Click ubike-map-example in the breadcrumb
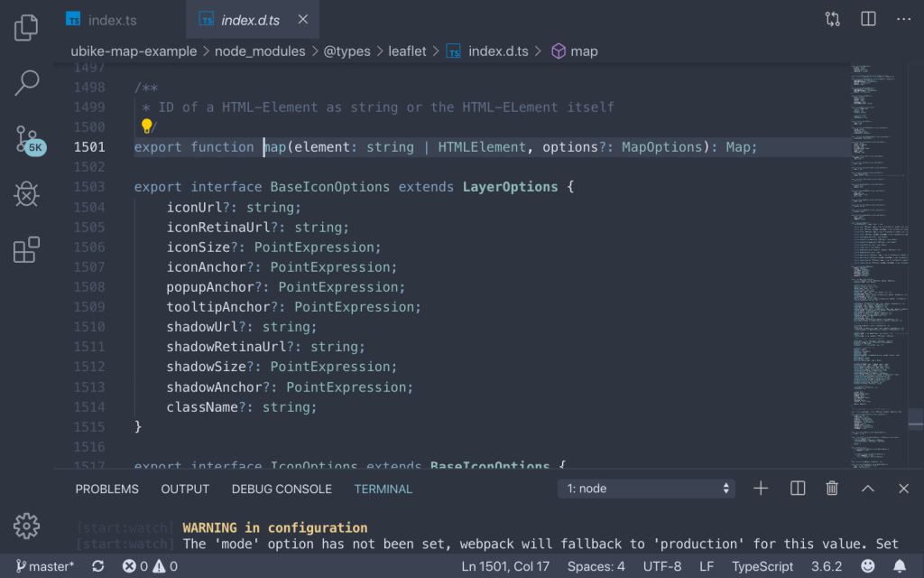 (x=134, y=51)
